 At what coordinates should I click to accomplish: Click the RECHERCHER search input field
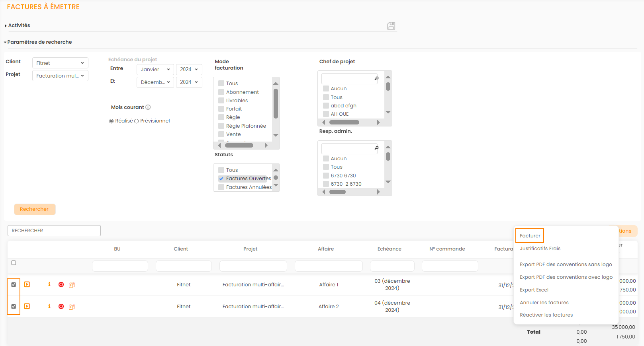54,231
